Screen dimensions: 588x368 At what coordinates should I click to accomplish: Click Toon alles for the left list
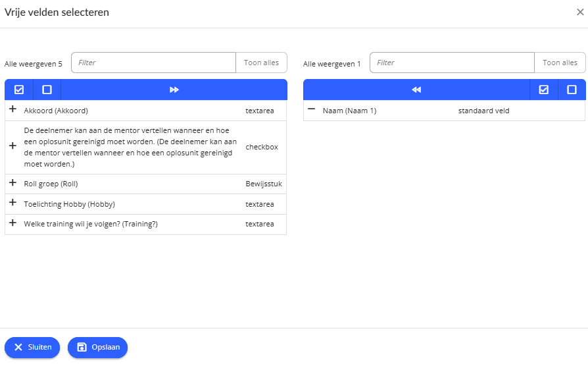click(261, 63)
